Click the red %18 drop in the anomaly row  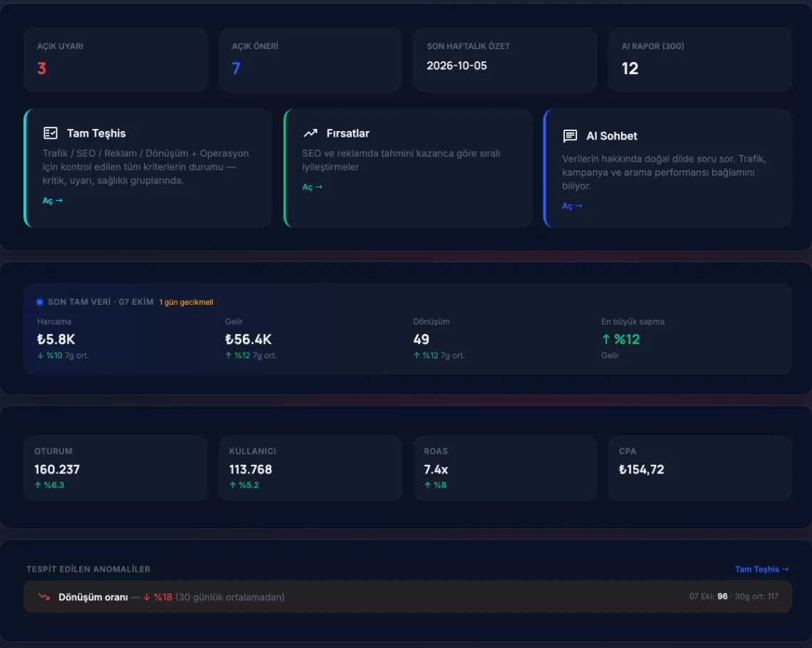click(x=157, y=597)
